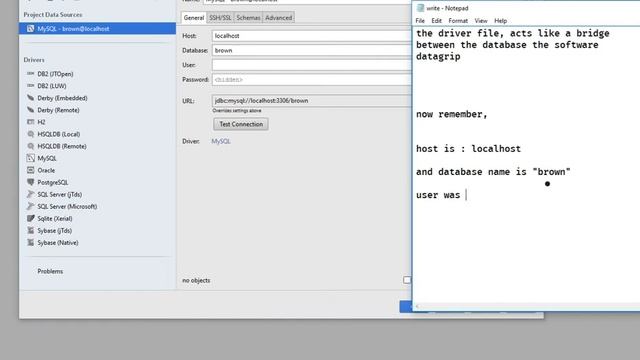
Task: Click the PostgreSQL driver icon
Action: [31, 182]
